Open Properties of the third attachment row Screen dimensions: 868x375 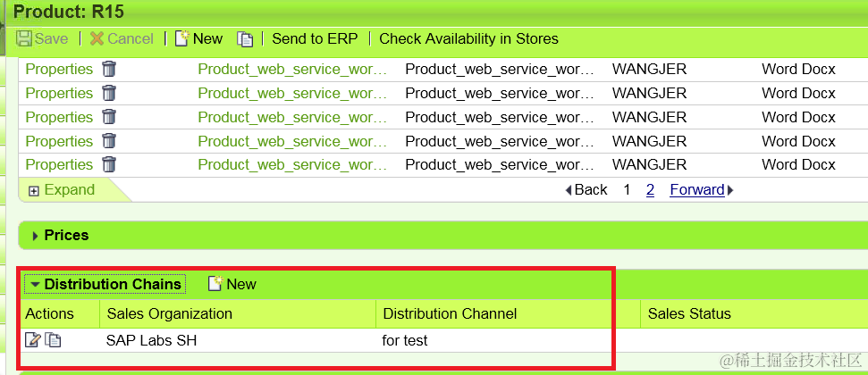[59, 117]
